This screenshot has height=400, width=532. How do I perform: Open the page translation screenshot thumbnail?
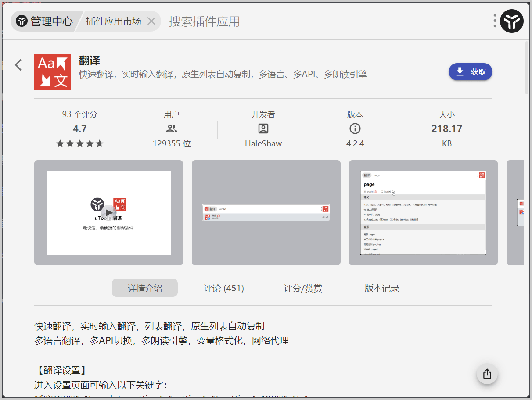coord(423,213)
